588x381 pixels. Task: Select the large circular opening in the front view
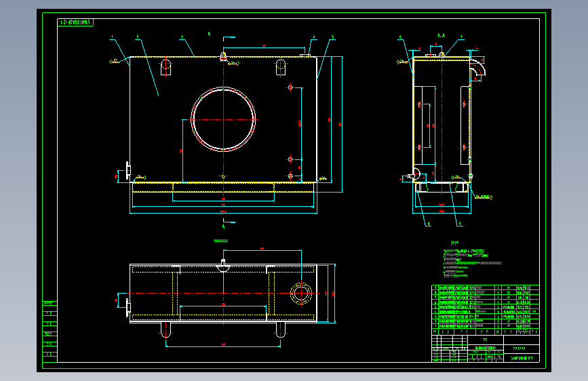223,119
